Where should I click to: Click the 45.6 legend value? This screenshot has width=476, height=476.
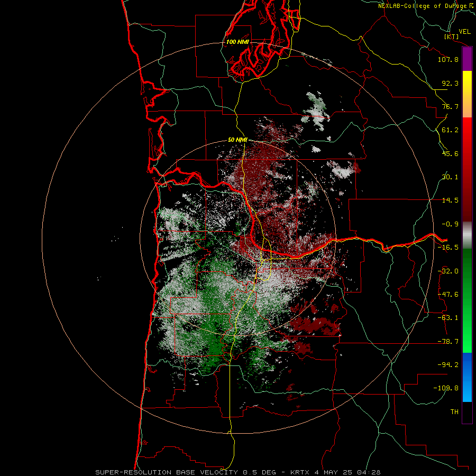450,153
